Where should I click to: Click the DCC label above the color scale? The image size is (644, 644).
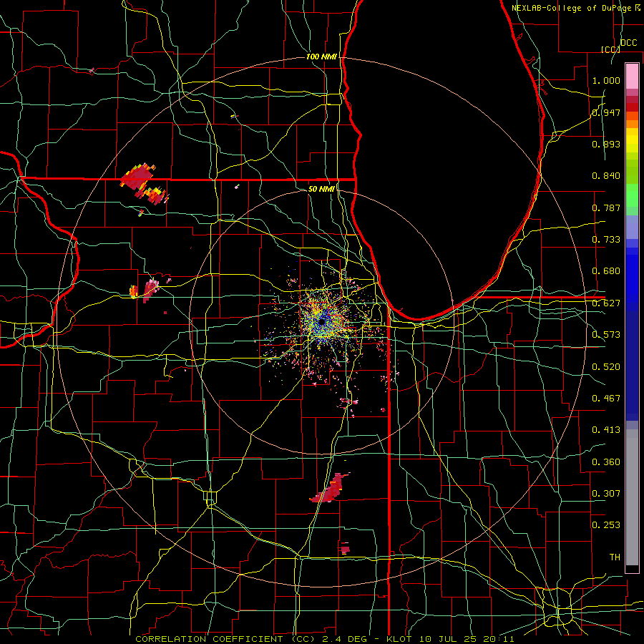pos(628,43)
